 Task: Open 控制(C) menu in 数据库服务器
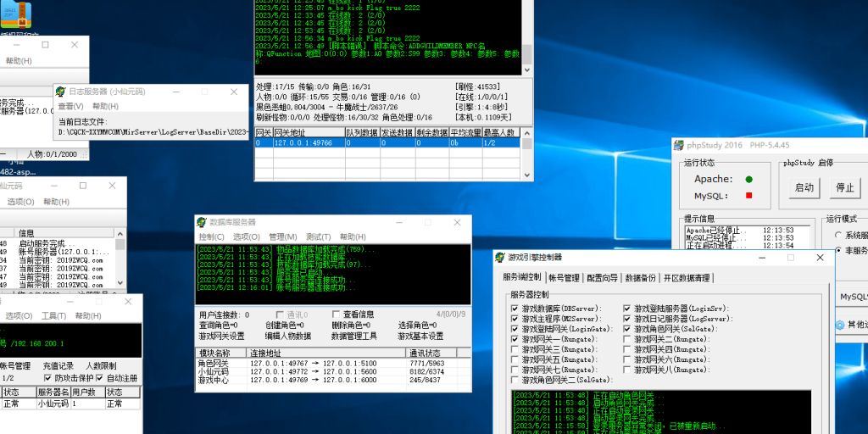point(211,236)
